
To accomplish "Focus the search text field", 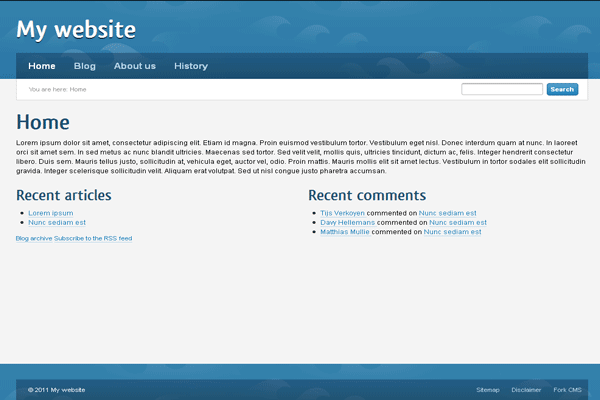I will tap(502, 89).
